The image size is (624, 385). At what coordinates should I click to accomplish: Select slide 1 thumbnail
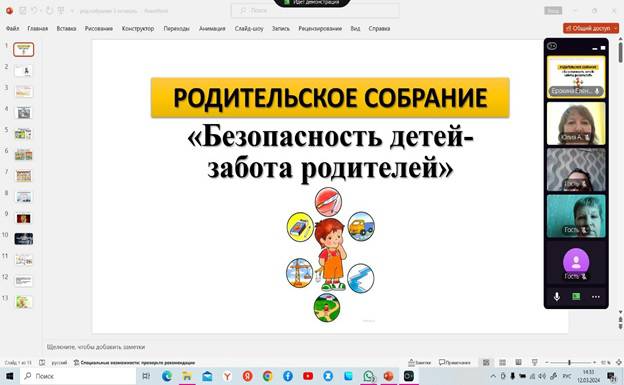point(23,50)
